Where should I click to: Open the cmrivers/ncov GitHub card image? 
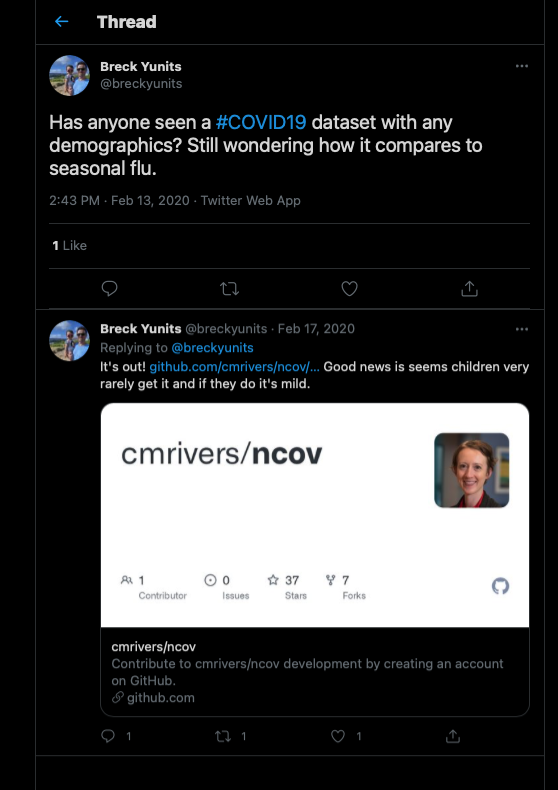[315, 515]
